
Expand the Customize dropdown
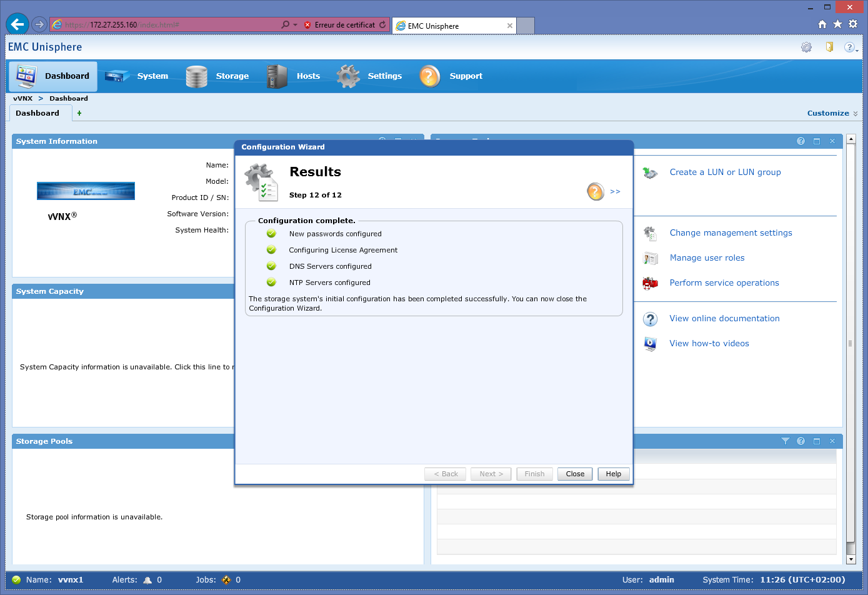(832, 114)
